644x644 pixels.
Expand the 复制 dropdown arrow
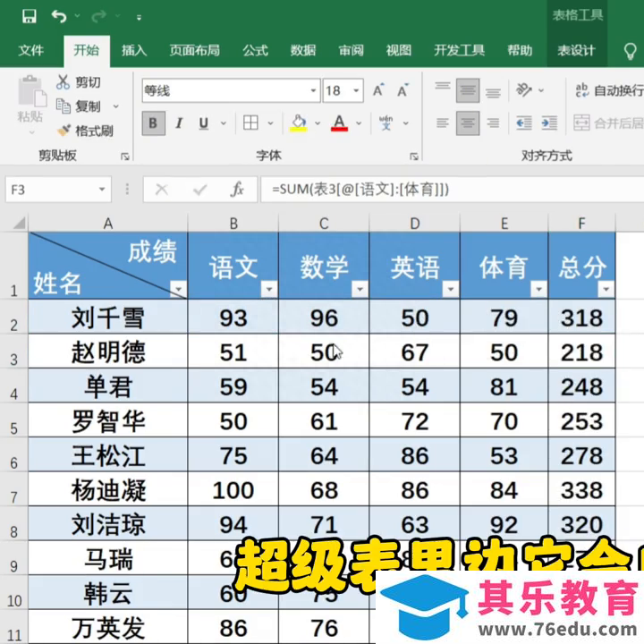click(116, 106)
